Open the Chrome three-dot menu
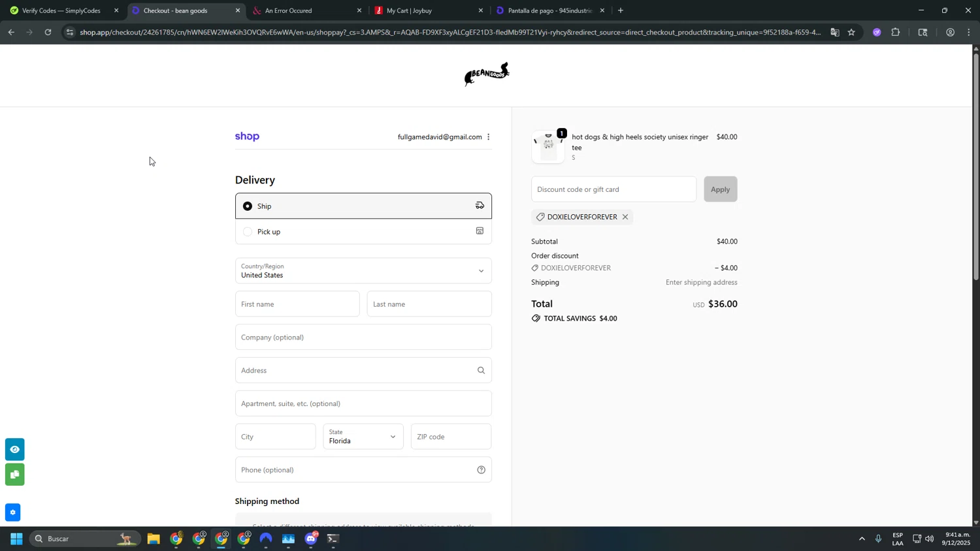 point(969,32)
